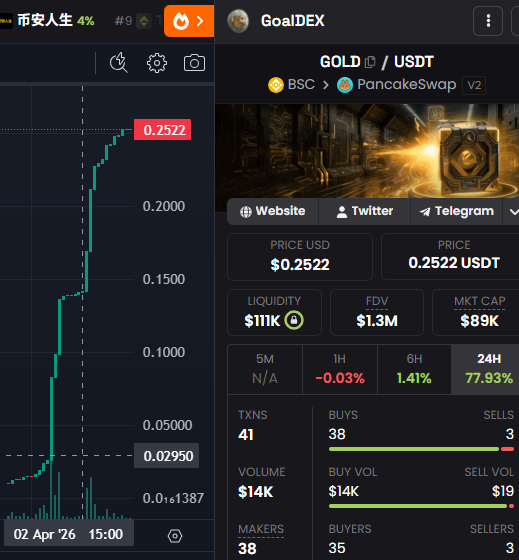519x560 pixels.
Task: Click the MAKERS label
Action: pyautogui.click(x=261, y=529)
